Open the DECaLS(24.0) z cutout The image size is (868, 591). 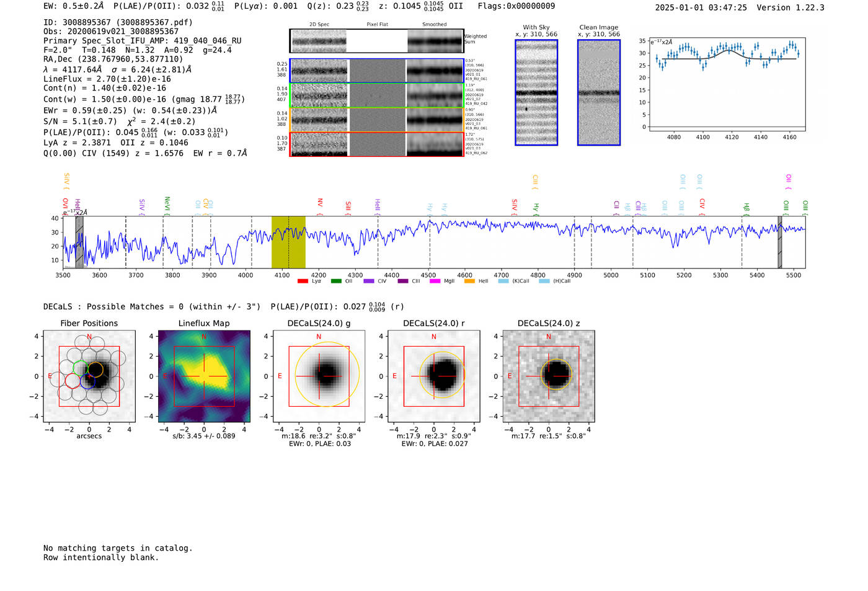click(549, 376)
